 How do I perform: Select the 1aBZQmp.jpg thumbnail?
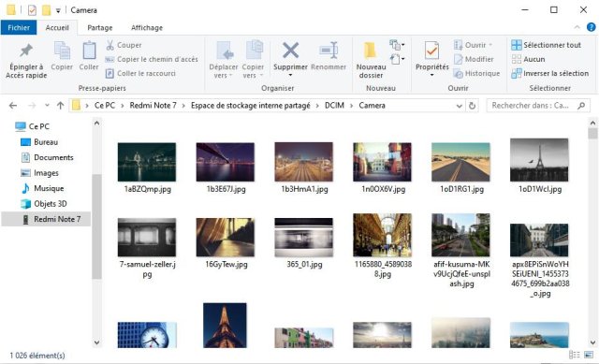pyautogui.click(x=147, y=162)
